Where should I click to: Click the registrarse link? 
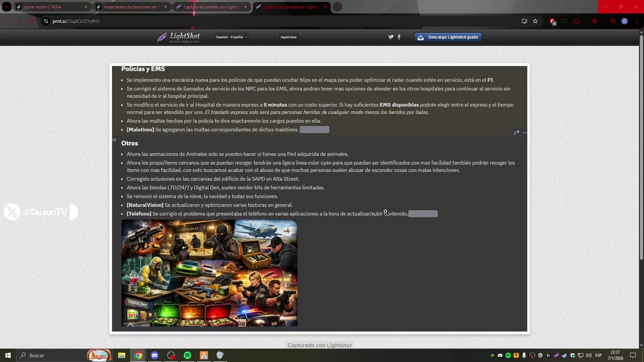coord(288,37)
